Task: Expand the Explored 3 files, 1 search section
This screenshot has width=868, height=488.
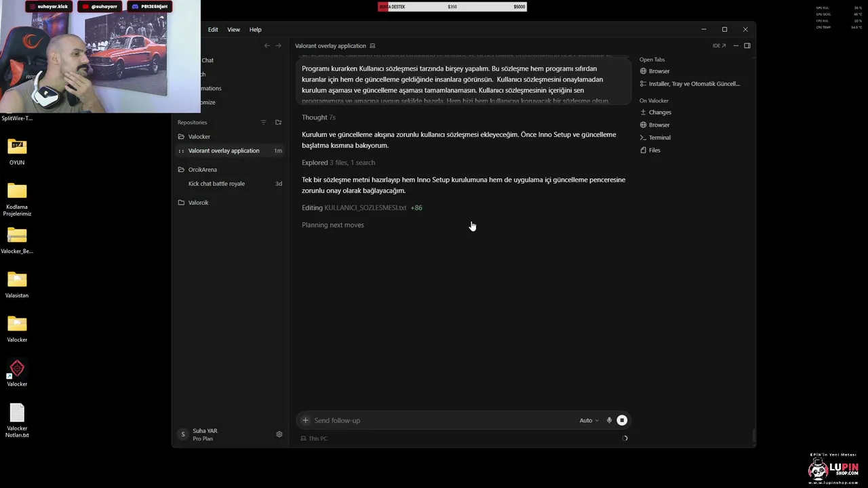Action: pos(338,163)
